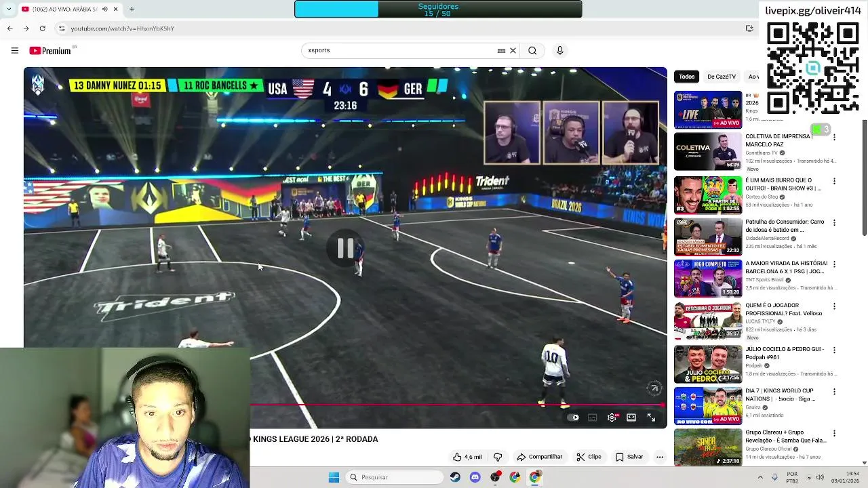Start voice search with the microphone icon
The image size is (868, 488).
[x=559, y=50]
